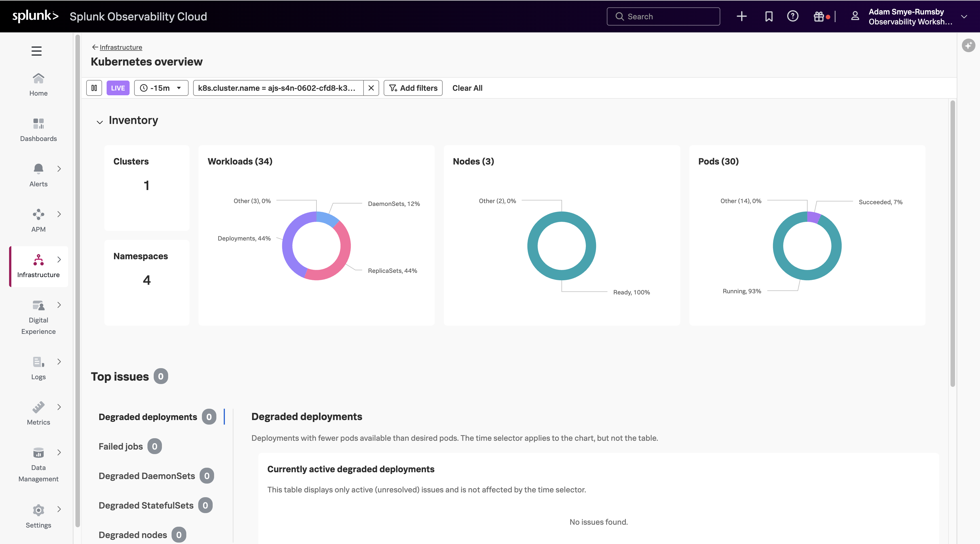
Task: Click the Pods (30) title
Action: click(x=718, y=161)
